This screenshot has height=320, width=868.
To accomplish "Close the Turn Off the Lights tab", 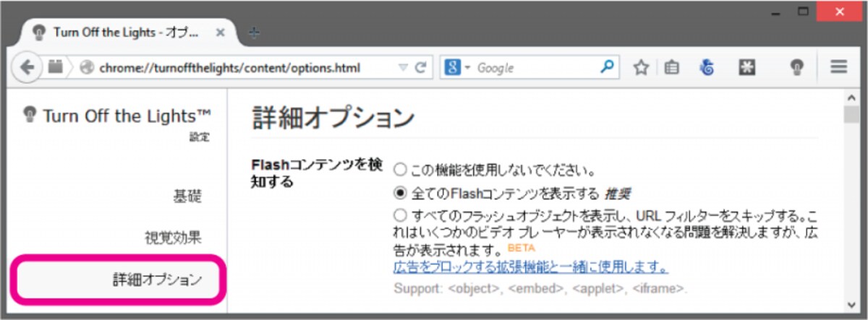I will point(220,33).
